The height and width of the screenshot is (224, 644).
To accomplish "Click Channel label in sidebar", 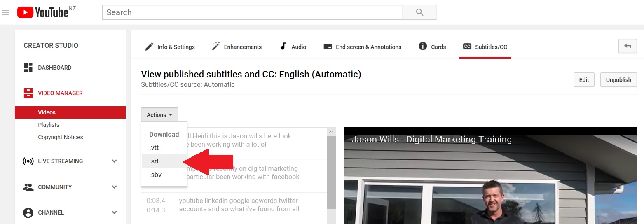I will click(x=51, y=212).
